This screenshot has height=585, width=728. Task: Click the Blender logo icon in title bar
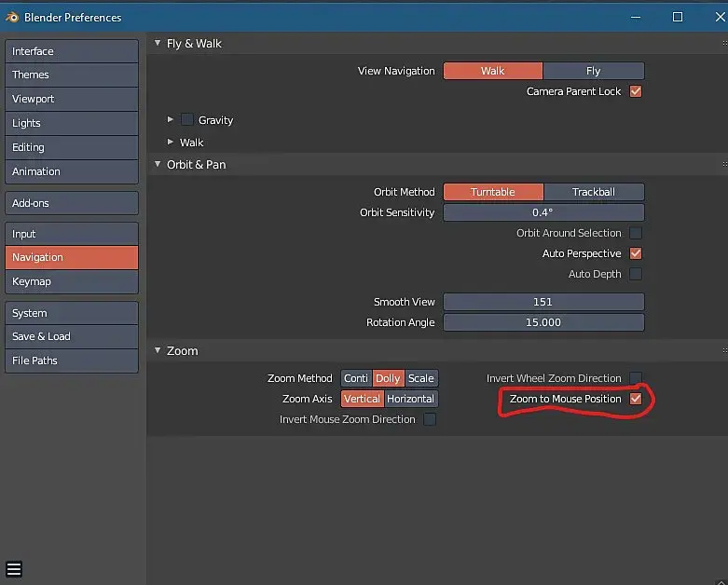[x=11, y=17]
